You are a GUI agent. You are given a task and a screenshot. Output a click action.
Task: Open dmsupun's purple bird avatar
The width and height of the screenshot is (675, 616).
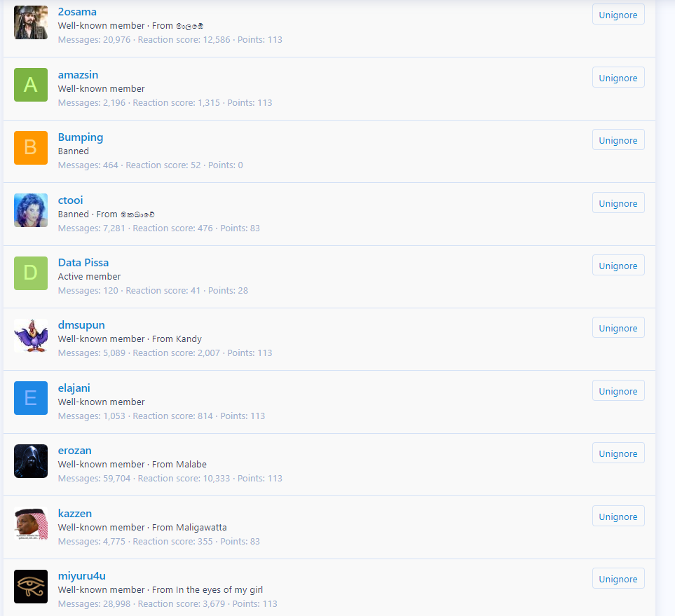point(31,336)
